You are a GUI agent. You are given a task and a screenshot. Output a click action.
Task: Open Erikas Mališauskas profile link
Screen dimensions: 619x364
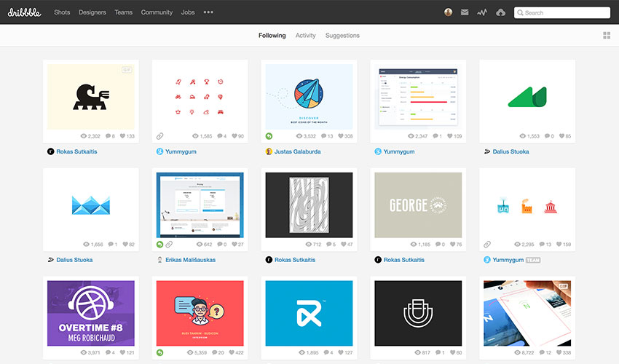point(190,260)
